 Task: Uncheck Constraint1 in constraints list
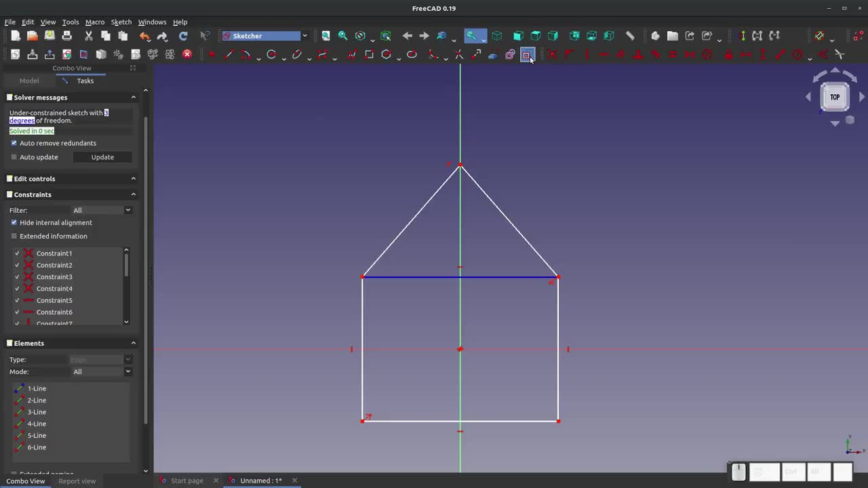point(17,253)
